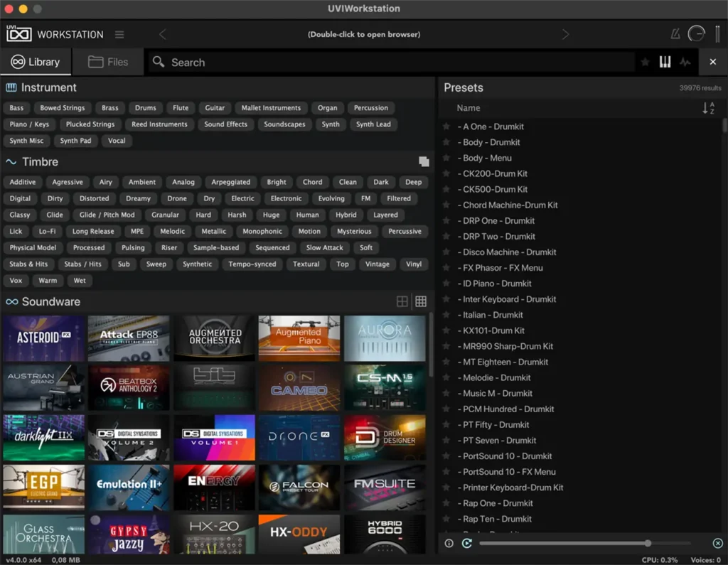Favorite the PT Fifty - Drumkit preset
The height and width of the screenshot is (565, 728).
coord(446,424)
